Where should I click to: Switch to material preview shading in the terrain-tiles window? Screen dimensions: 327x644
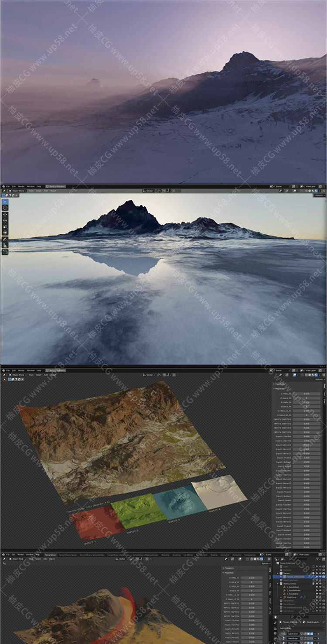(313, 375)
